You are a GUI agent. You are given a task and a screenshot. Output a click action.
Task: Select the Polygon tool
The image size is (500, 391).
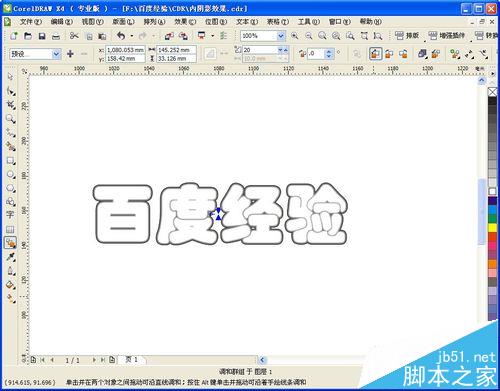coord(10,188)
